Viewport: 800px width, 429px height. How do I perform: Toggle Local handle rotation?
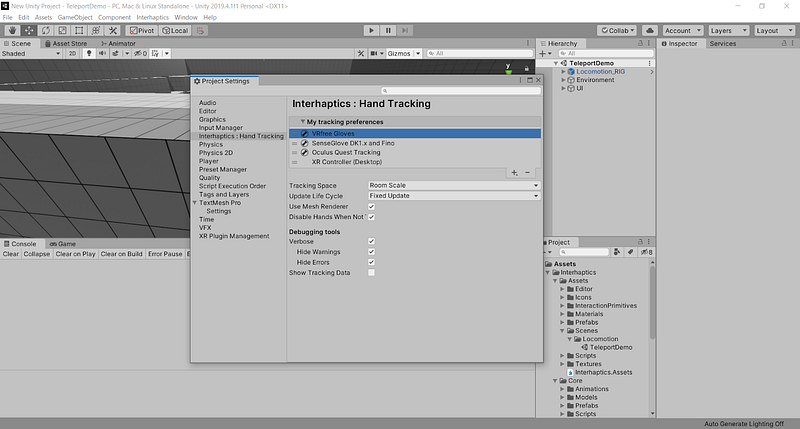pyautogui.click(x=175, y=31)
